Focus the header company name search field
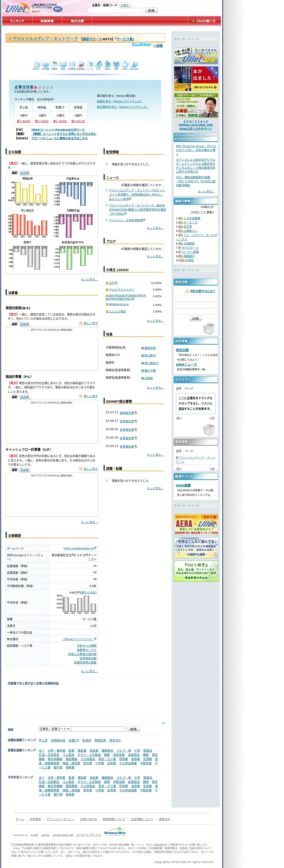 115,10
